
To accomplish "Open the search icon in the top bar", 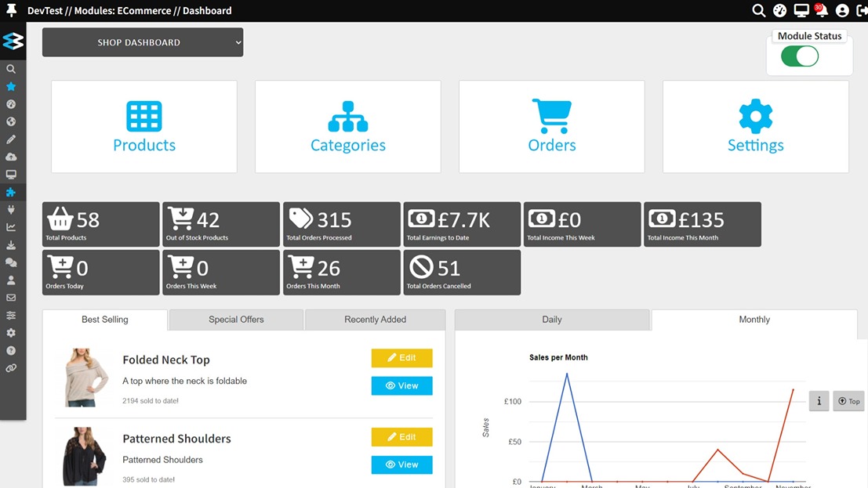I will [757, 10].
